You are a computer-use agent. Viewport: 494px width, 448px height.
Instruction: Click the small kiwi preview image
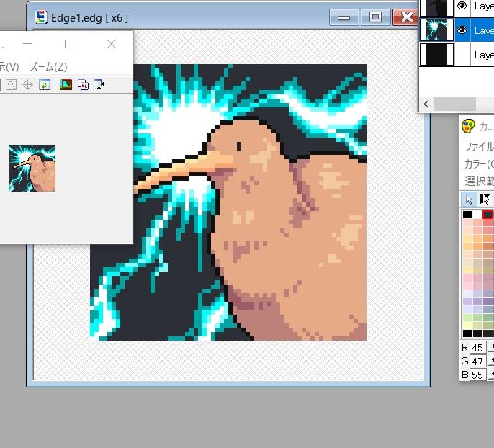coord(32,169)
